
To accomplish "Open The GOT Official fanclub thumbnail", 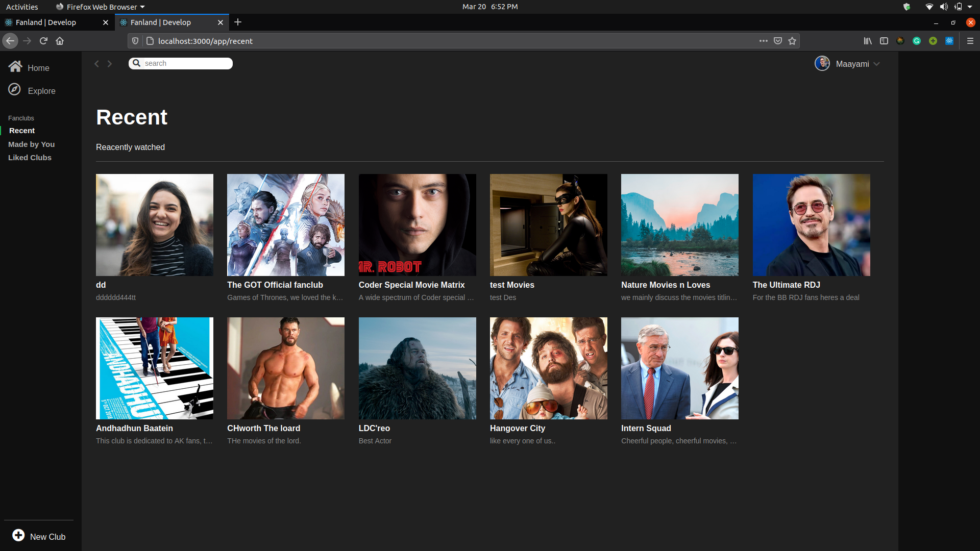I will (285, 224).
